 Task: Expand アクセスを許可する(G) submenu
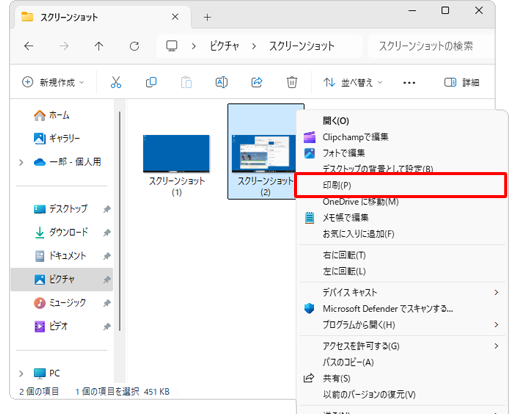click(x=496, y=346)
